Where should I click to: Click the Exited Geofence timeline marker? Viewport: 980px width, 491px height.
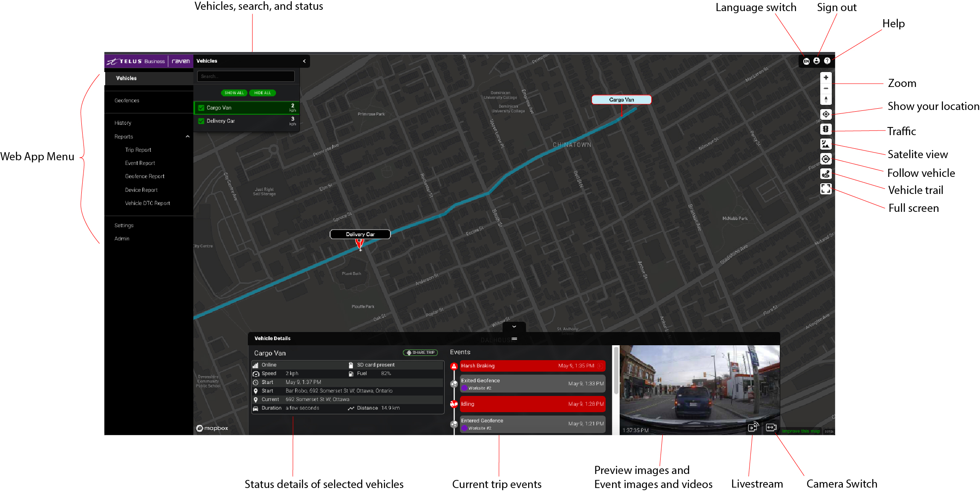click(x=454, y=384)
